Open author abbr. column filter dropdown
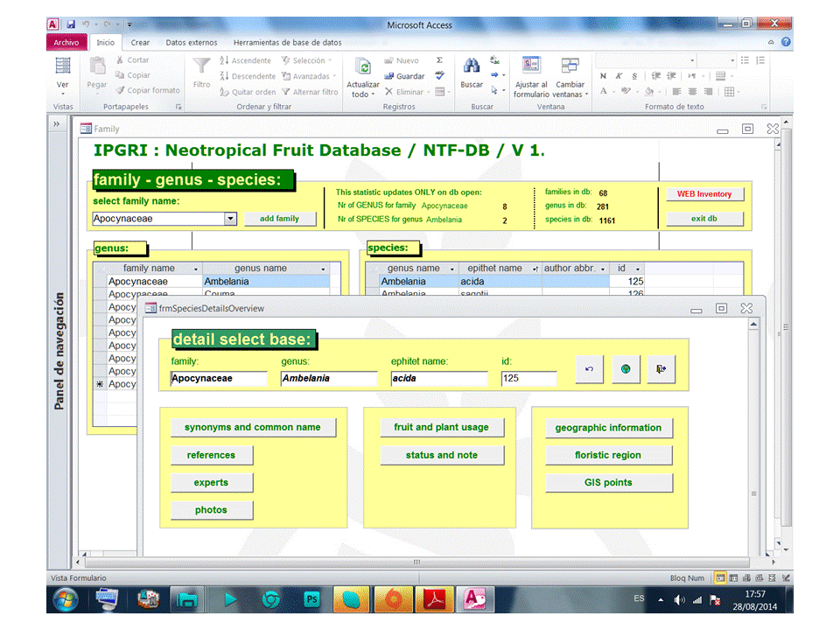 [x=603, y=269]
